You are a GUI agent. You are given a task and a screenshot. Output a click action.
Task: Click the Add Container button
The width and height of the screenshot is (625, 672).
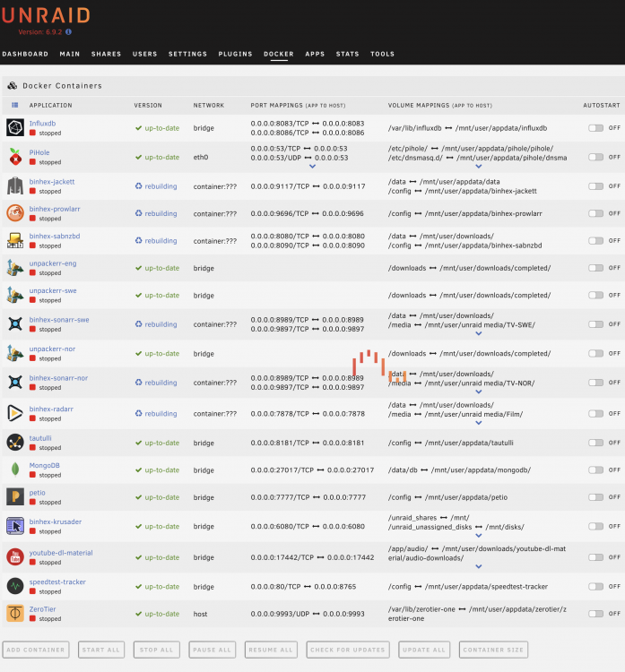point(36,650)
